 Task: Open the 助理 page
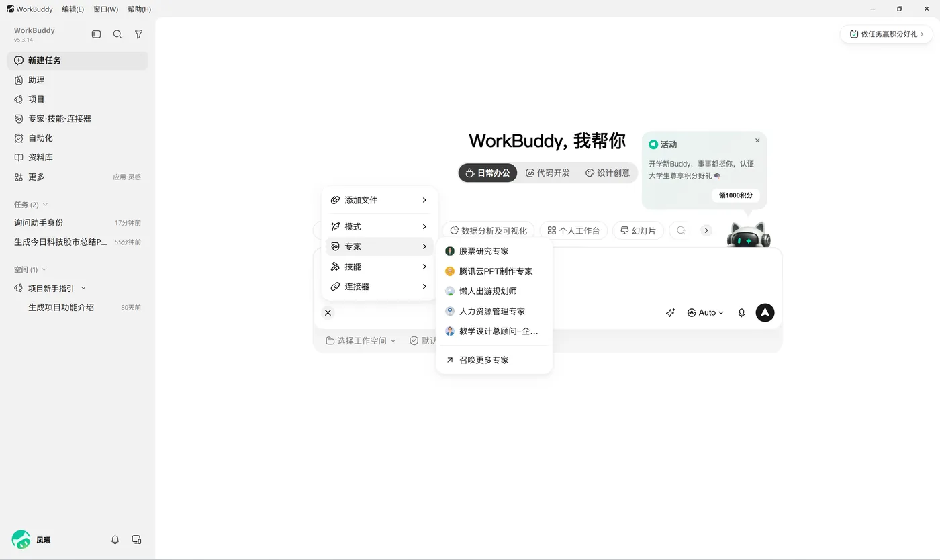tap(77, 80)
